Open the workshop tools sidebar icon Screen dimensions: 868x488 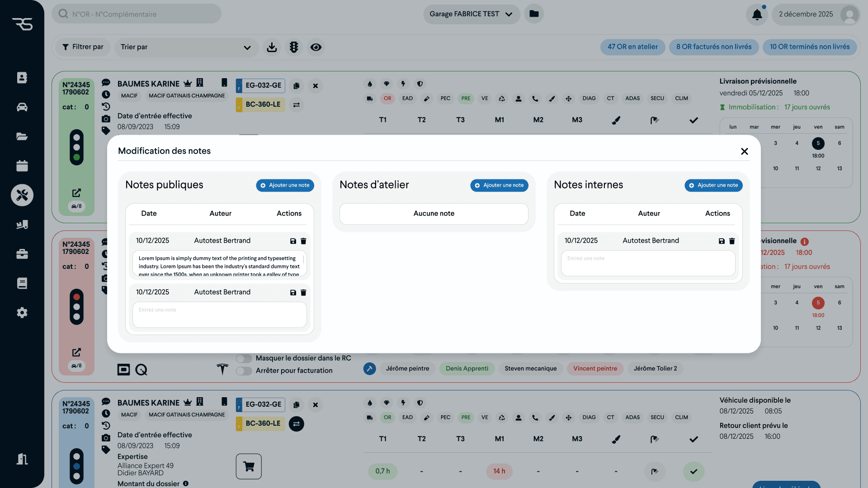(22, 195)
